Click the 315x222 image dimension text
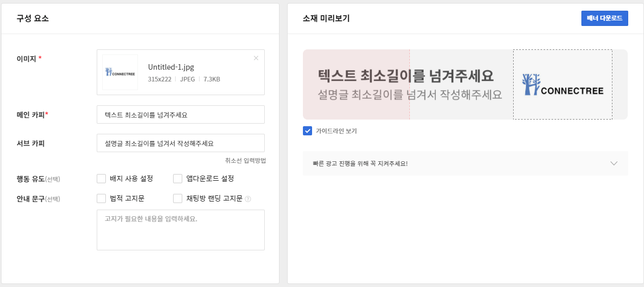 [159, 79]
